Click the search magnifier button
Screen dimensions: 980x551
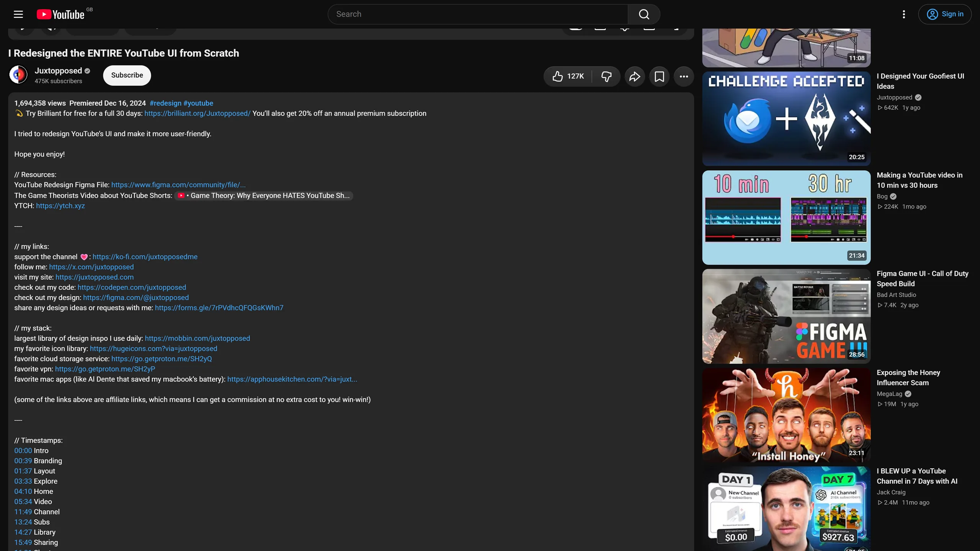pos(644,14)
